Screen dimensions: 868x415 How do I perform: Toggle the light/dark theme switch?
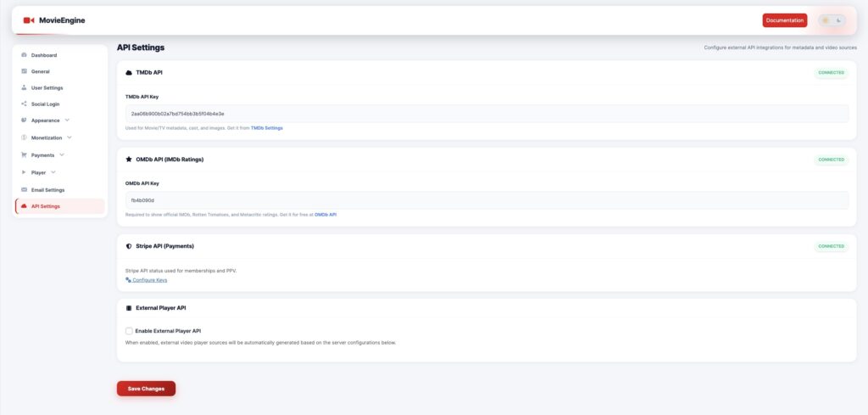(832, 20)
